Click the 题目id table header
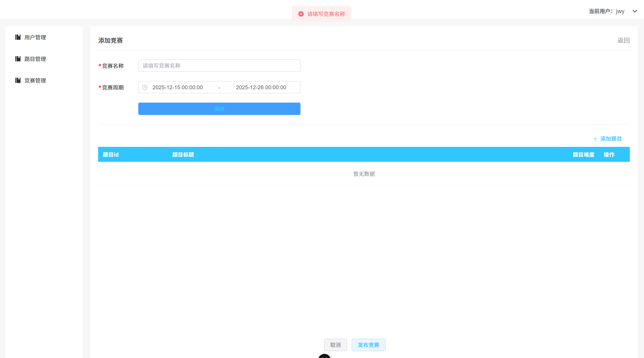 point(110,155)
